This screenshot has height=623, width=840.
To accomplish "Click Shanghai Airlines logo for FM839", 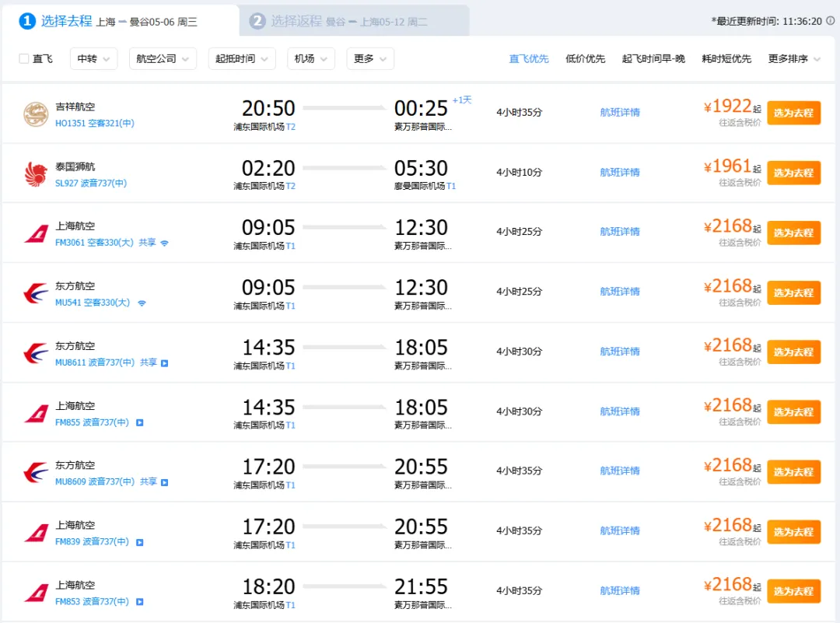I will [x=36, y=533].
